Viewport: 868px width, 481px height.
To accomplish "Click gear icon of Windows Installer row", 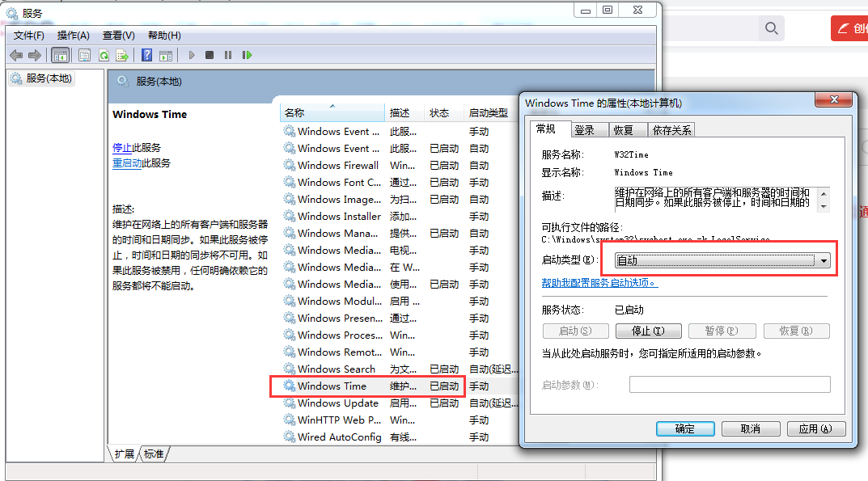I will click(289, 216).
